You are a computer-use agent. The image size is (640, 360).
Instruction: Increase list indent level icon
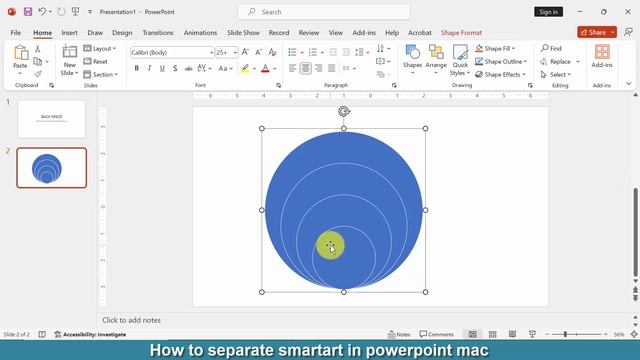(x=346, y=52)
